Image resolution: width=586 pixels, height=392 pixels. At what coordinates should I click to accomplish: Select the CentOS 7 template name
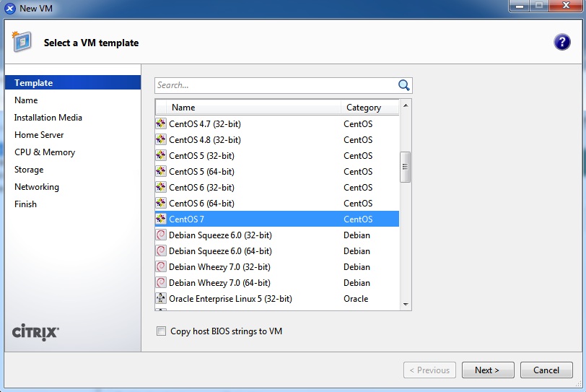click(186, 219)
